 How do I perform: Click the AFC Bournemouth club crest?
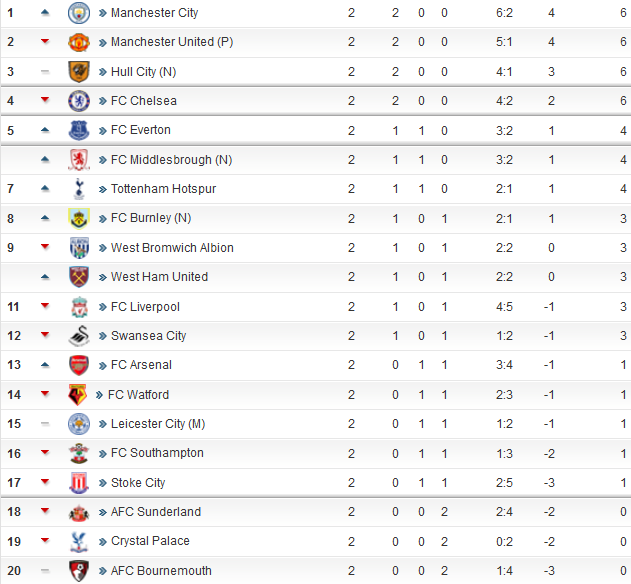coord(78,571)
